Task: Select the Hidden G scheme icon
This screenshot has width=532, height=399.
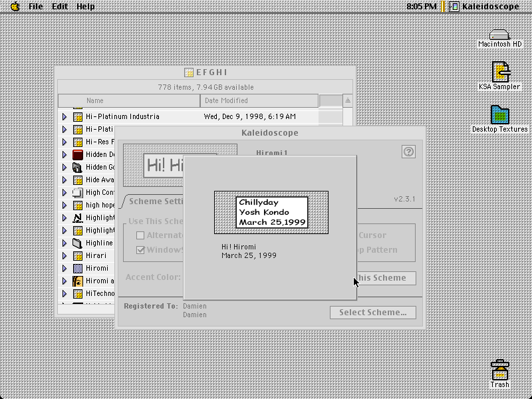Action: click(x=78, y=168)
